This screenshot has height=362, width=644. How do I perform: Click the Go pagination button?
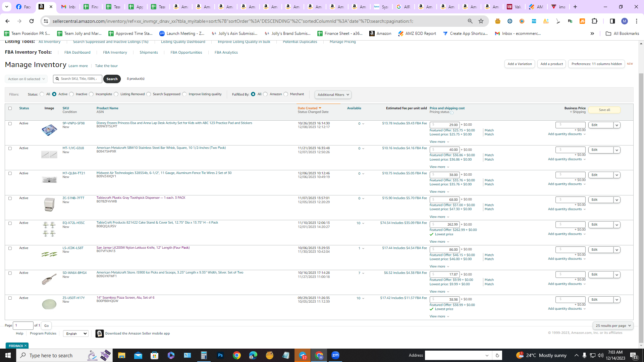click(x=47, y=326)
